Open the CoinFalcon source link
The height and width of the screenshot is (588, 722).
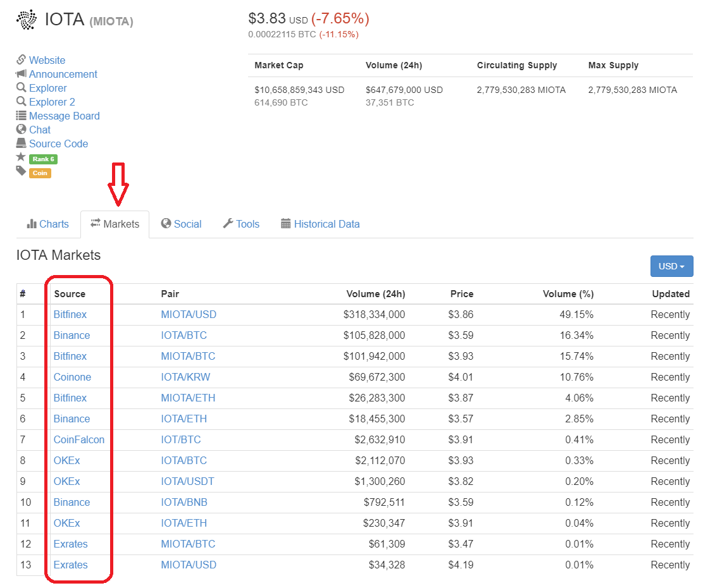coord(79,439)
